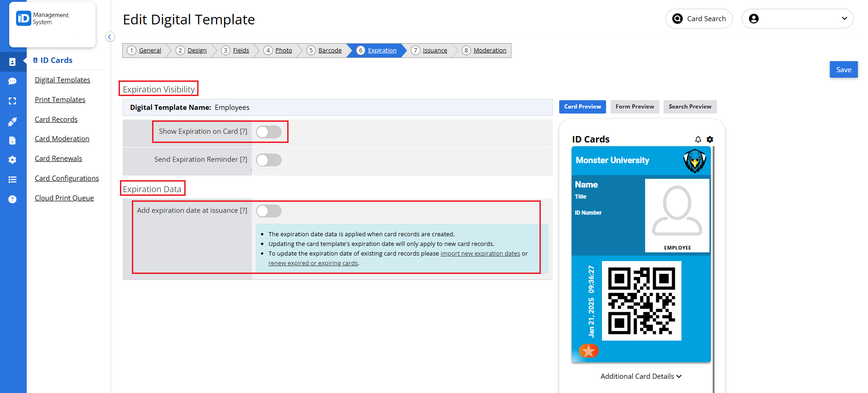Screen dimensions: 868x393
Task: Click the scan frame sidebar icon
Action: [12, 101]
